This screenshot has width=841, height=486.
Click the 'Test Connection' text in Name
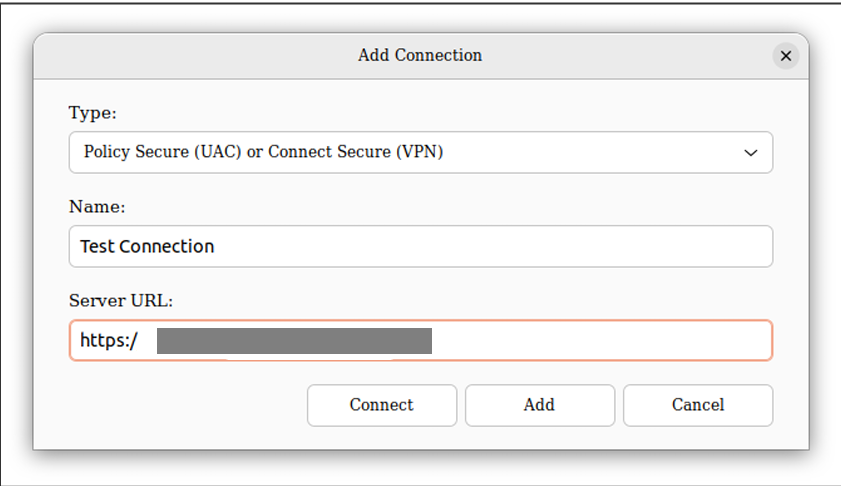(x=147, y=246)
